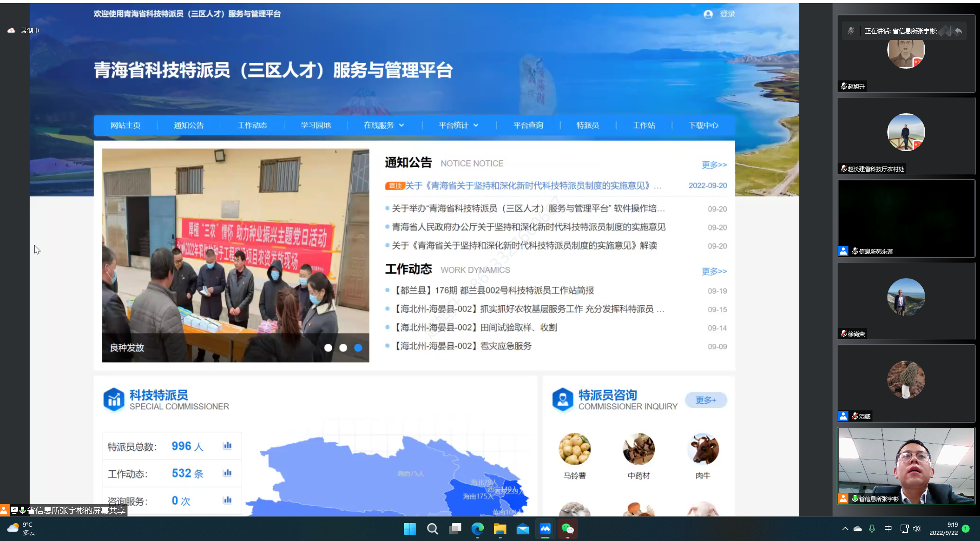The height and width of the screenshot is (541, 980).
Task: Click 信息所韩永莲 participant tile
Action: click(x=906, y=218)
